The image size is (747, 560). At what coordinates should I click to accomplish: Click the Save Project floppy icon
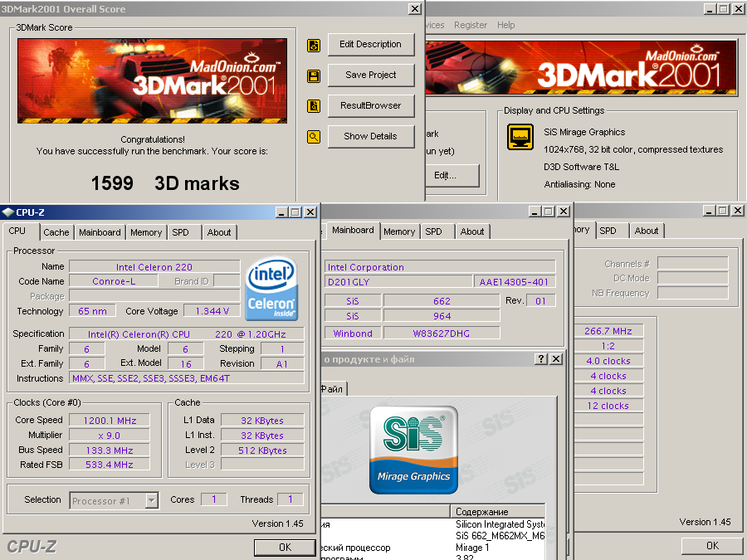coord(314,76)
